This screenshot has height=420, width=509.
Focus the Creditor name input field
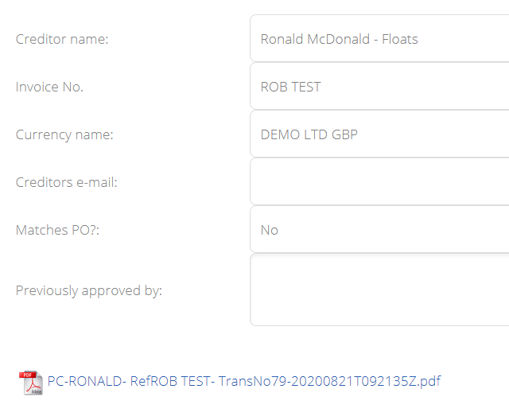379,39
